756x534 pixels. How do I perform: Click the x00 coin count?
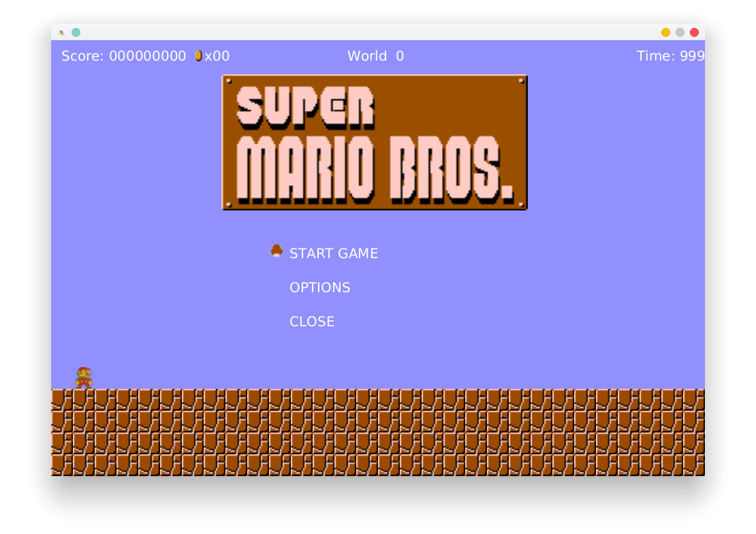[x=217, y=56]
